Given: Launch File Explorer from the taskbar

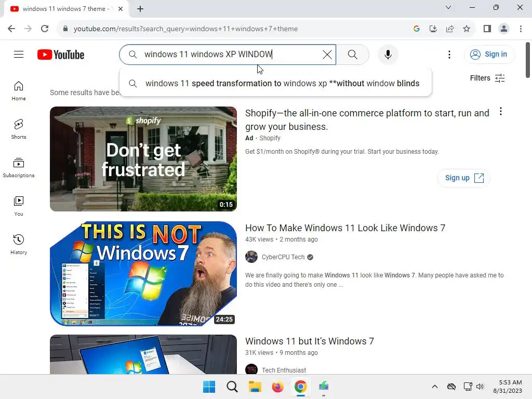Looking at the screenshot, I should 255,387.
